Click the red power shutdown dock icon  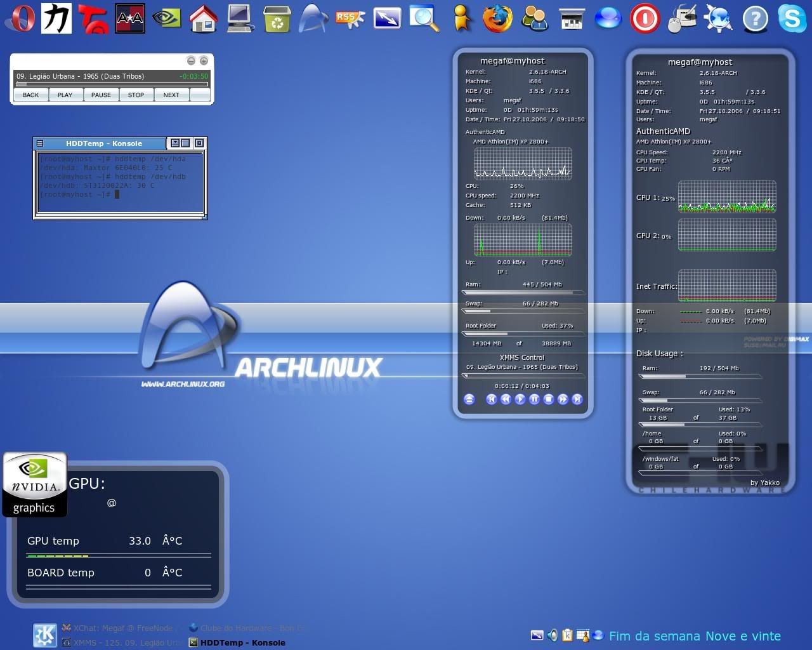coord(645,18)
